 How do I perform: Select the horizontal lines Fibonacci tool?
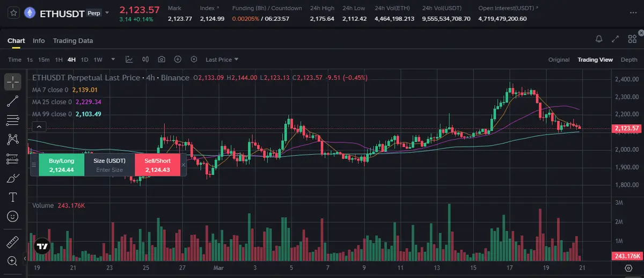pyautogui.click(x=13, y=120)
